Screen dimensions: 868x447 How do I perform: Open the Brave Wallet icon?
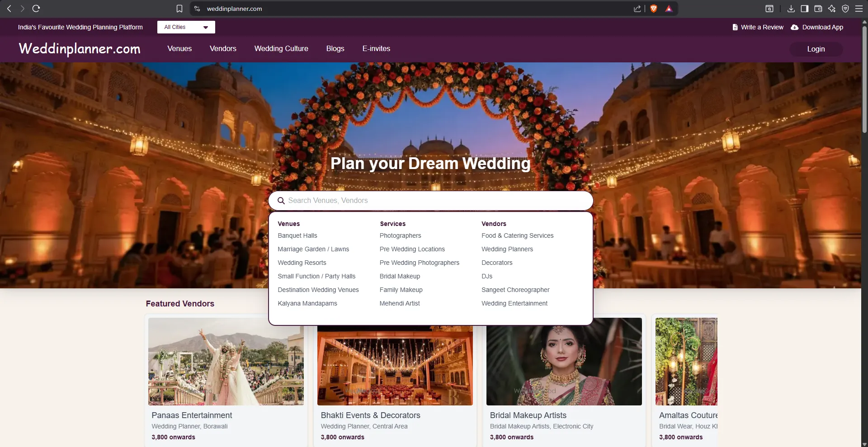pos(818,9)
